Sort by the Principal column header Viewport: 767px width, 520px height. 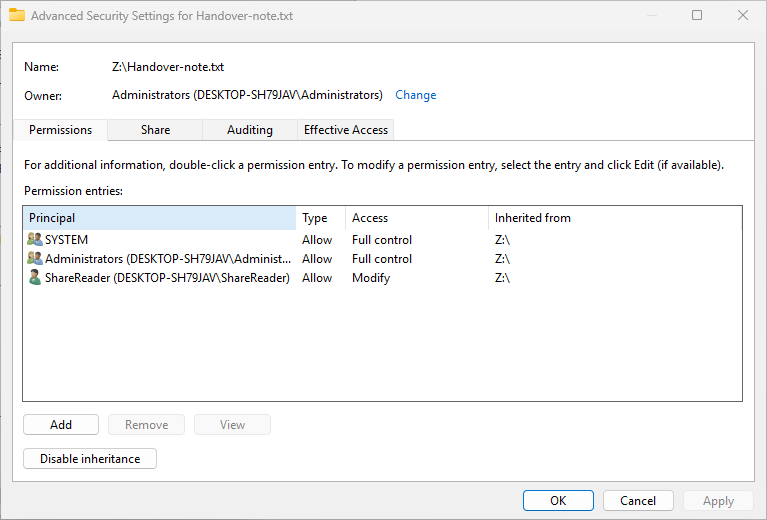[x=159, y=218]
